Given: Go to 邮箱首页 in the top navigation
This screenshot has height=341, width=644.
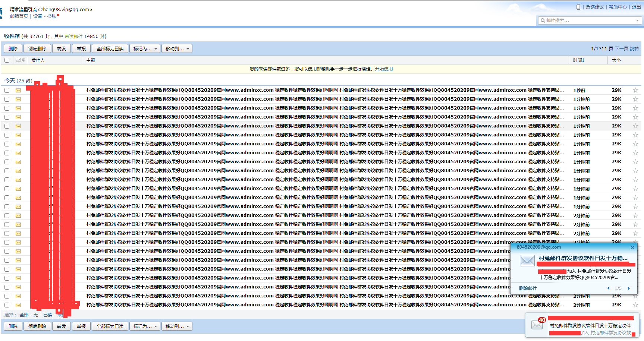Looking at the screenshot, I should [x=19, y=16].
